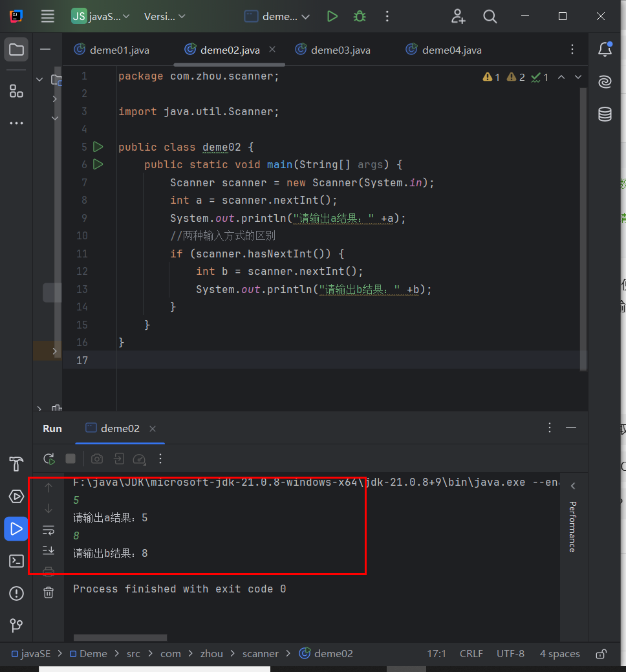Start debugging with the bug icon

pyautogui.click(x=359, y=16)
